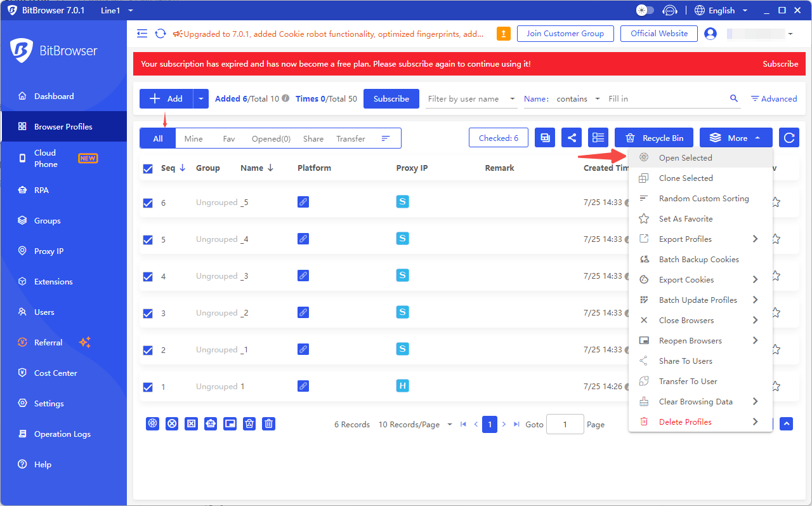Uncheck the checkbox for Seq 4 row
Screen dimensions: 812x506
148,277
